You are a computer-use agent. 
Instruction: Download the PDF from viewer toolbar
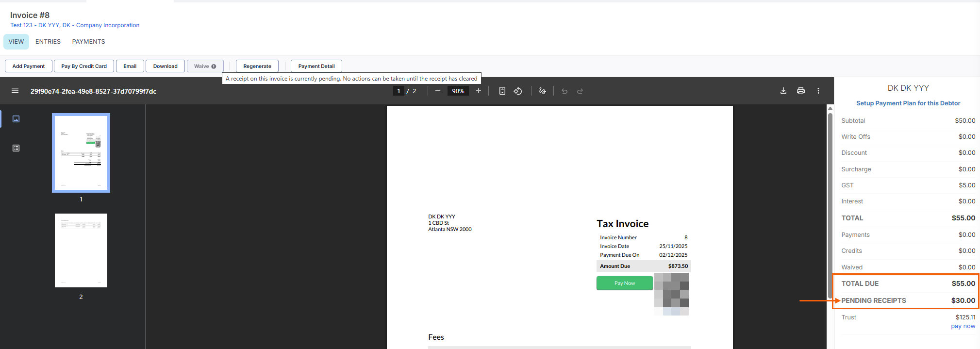783,91
